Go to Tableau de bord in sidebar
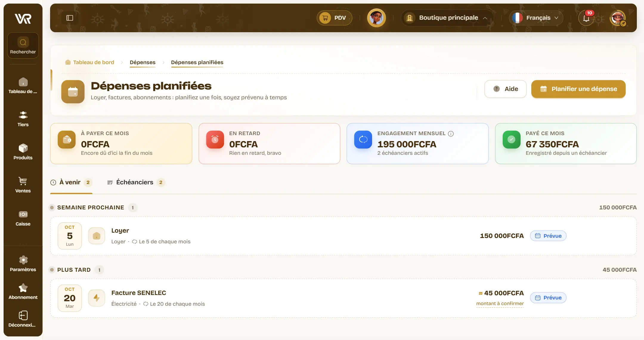 23,86
